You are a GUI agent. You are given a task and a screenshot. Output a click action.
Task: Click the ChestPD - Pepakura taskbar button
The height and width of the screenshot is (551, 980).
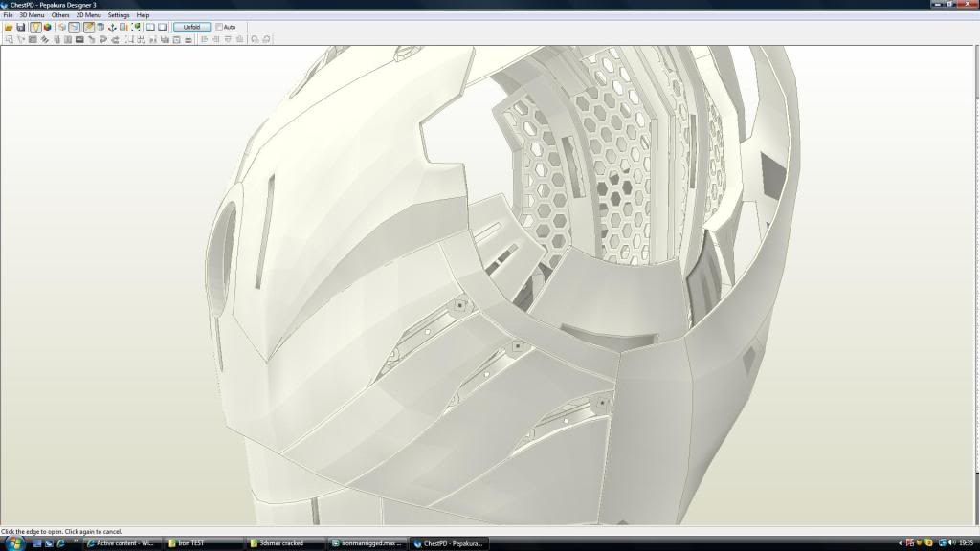point(449,543)
